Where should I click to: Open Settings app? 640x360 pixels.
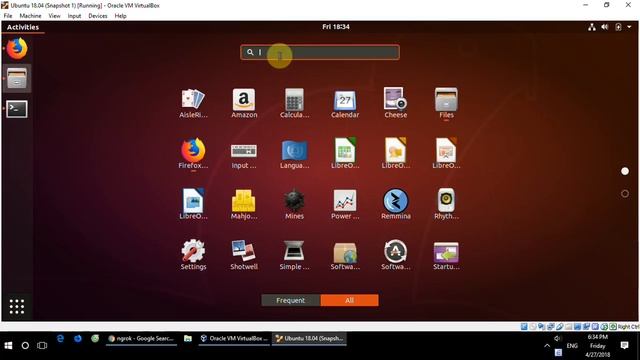[x=193, y=255]
